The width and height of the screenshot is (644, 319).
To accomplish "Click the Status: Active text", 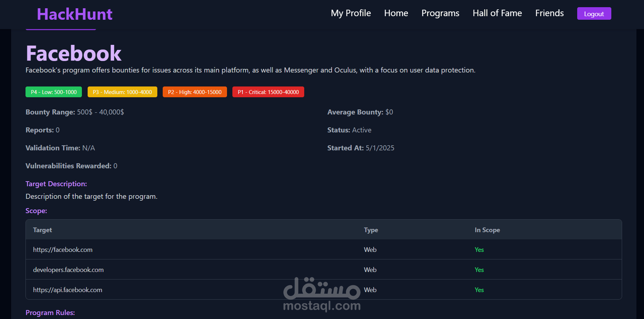I will (349, 130).
